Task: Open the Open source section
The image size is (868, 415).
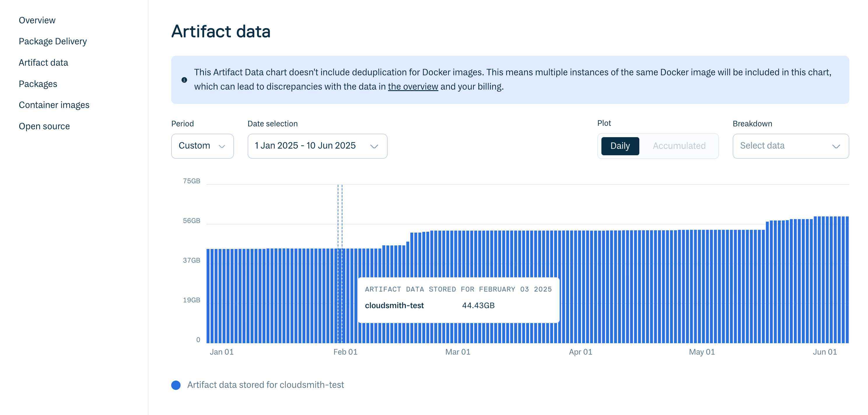Action: tap(44, 126)
